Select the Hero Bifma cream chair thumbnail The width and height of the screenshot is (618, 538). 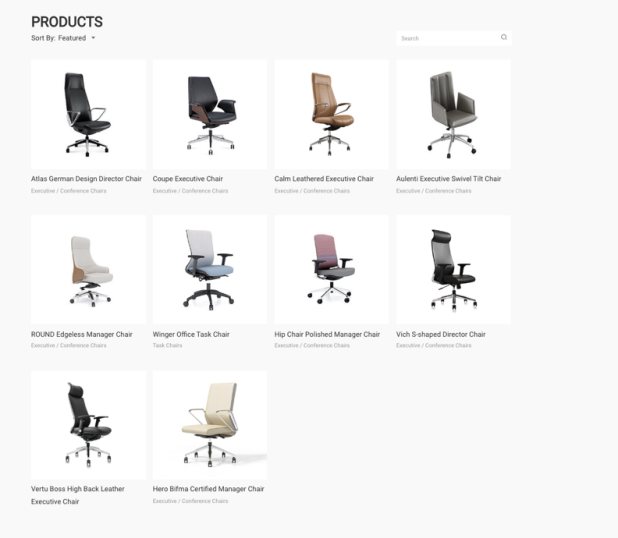pos(210,425)
